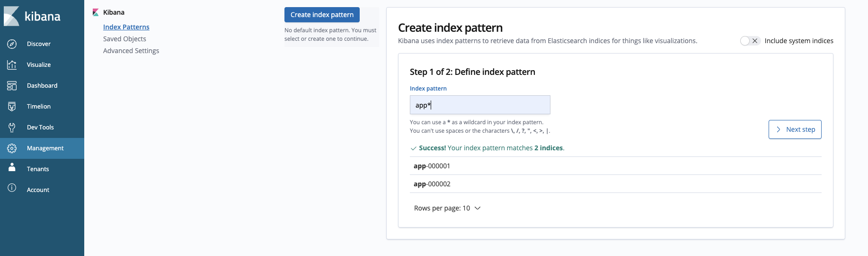Click the Dashboard layout icon
Viewport: 868px width, 256px height.
pos(12,86)
